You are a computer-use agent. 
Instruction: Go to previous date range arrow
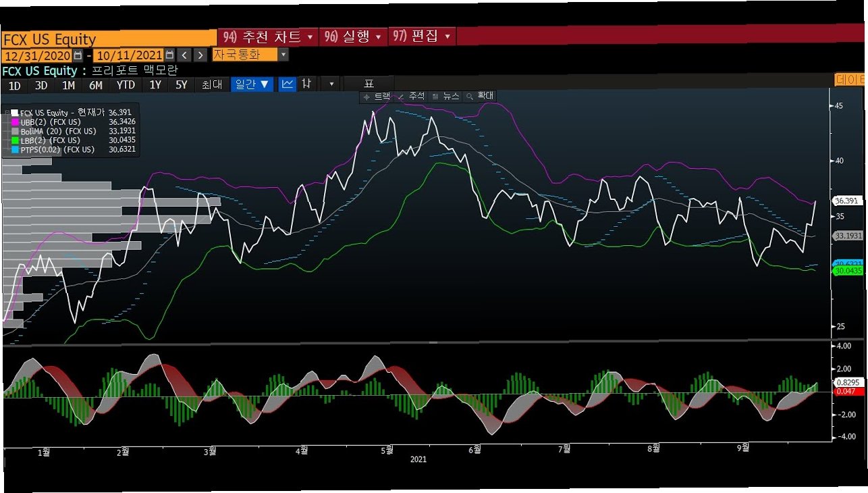(x=185, y=55)
